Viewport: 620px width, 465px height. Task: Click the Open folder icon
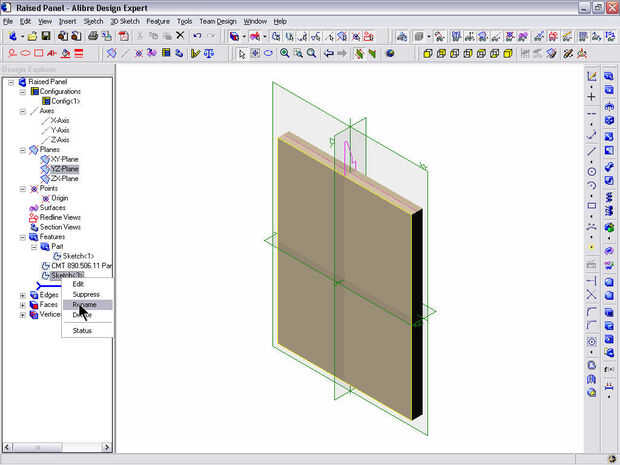32,36
